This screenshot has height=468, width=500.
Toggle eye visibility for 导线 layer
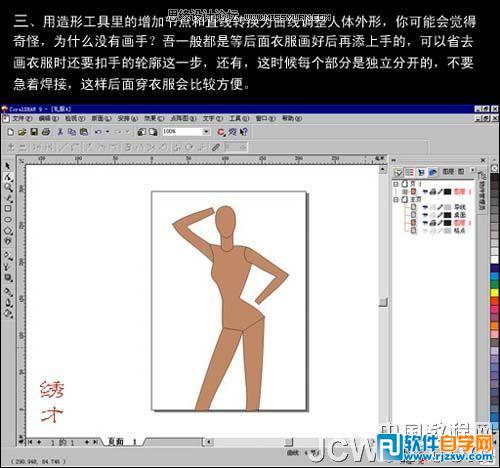click(425, 207)
